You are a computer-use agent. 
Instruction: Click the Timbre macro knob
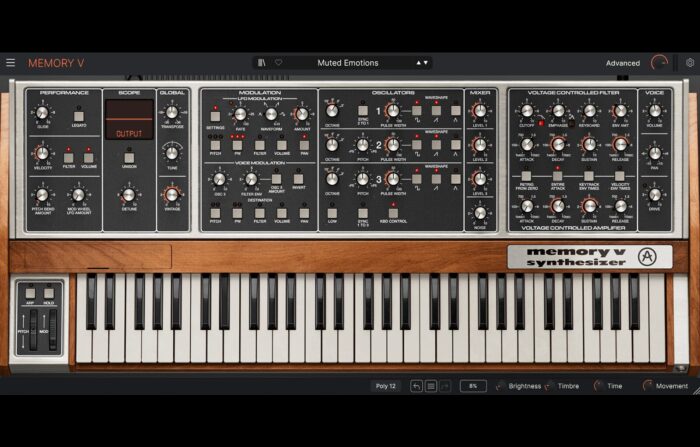click(550, 386)
